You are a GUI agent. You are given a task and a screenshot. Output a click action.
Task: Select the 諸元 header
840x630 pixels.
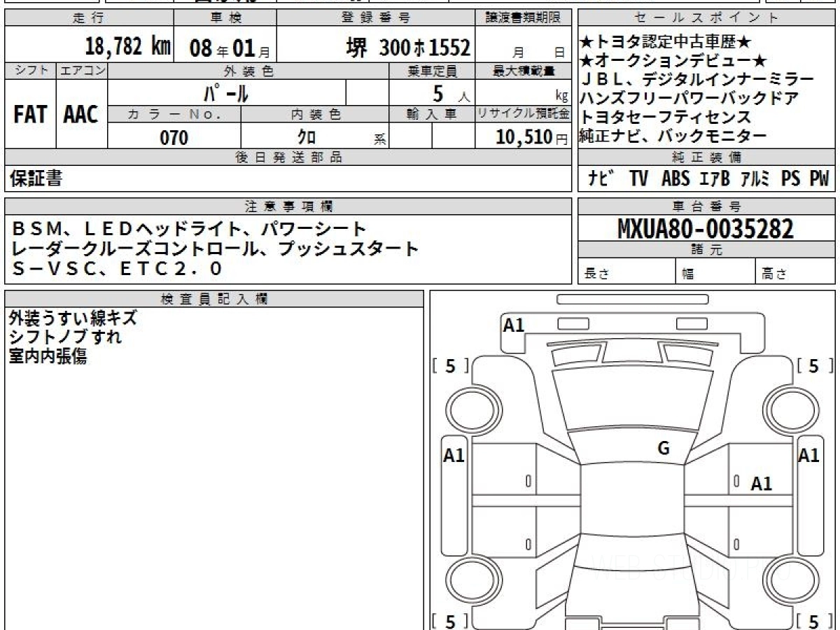[706, 250]
